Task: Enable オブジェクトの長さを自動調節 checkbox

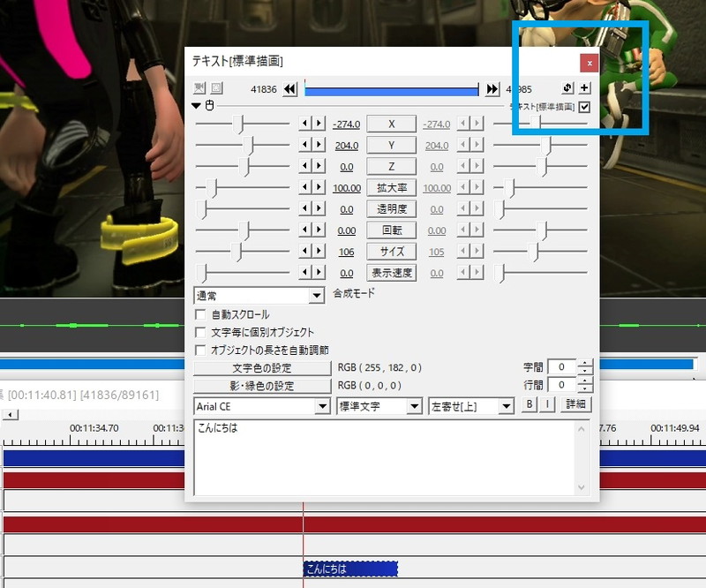Action: coord(200,351)
